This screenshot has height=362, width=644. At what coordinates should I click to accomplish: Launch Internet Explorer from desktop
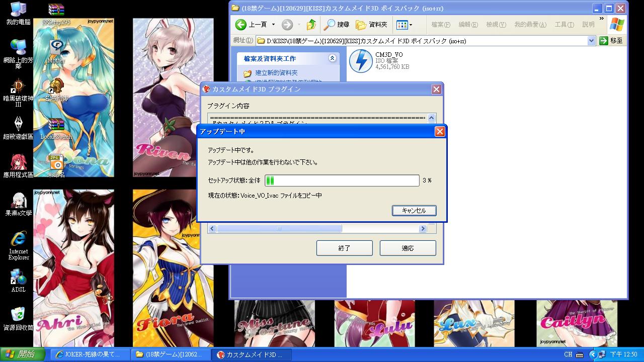pos(18,246)
